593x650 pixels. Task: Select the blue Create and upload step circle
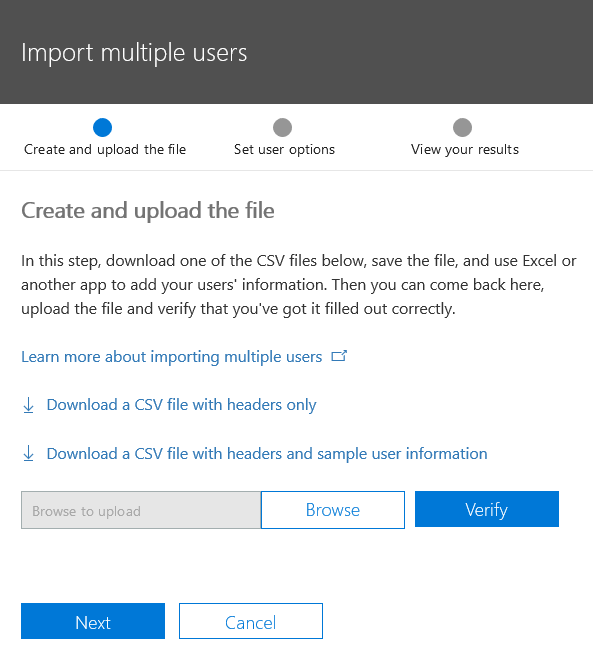102,127
